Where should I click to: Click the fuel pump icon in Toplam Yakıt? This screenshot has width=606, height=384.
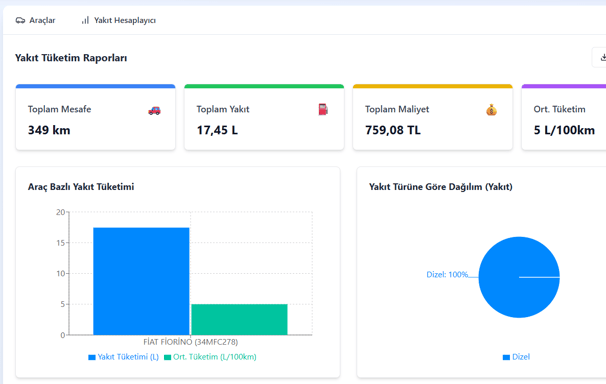(323, 110)
